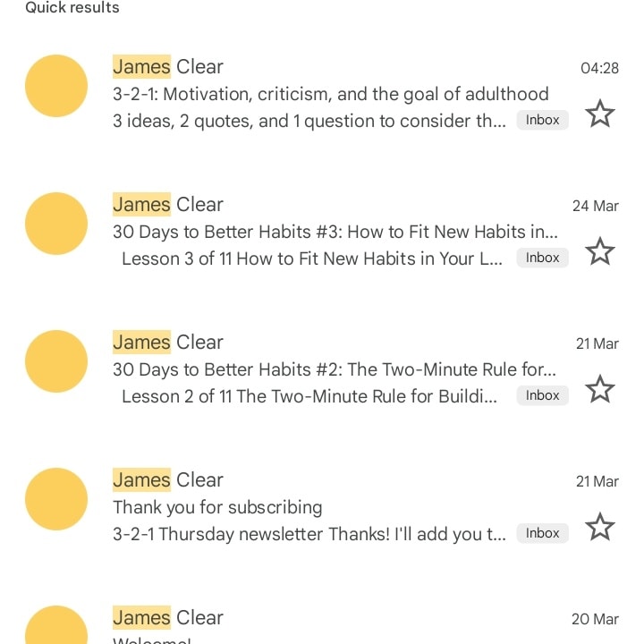Image resolution: width=644 pixels, height=644 pixels.
Task: Click the 3 ideas, 2 quotes preview text
Action: click(x=309, y=121)
